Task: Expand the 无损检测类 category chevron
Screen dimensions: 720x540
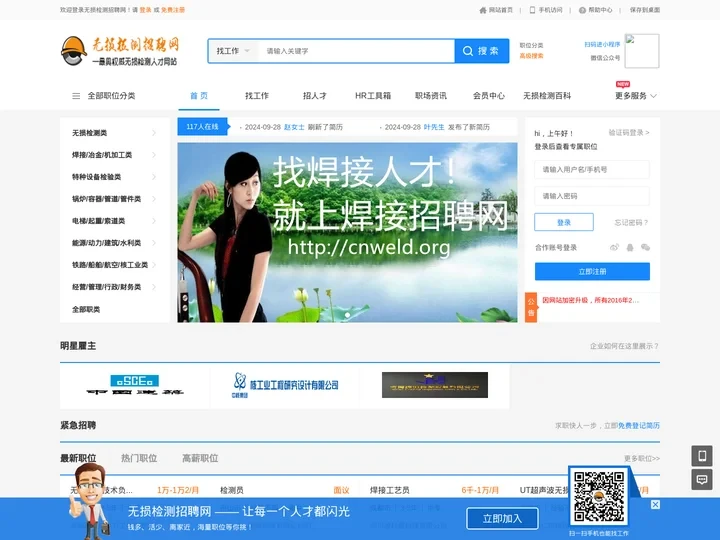Action: pyautogui.click(x=154, y=133)
